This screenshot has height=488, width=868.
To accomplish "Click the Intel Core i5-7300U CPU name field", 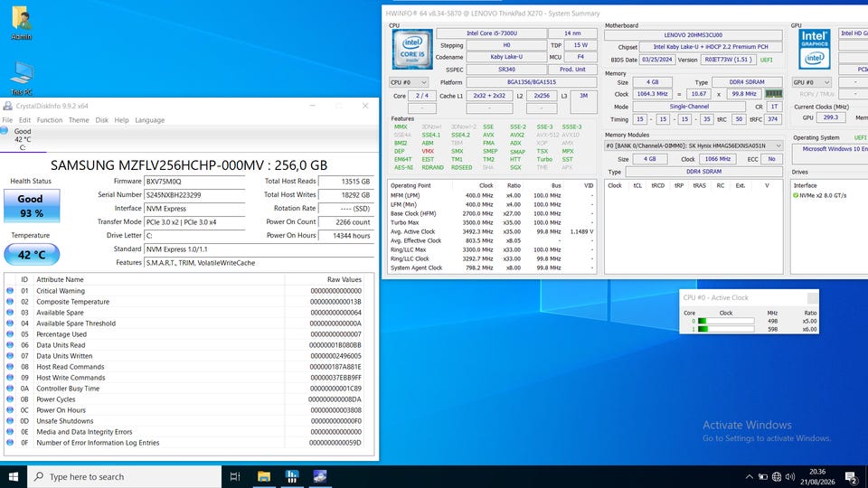I will [492, 33].
